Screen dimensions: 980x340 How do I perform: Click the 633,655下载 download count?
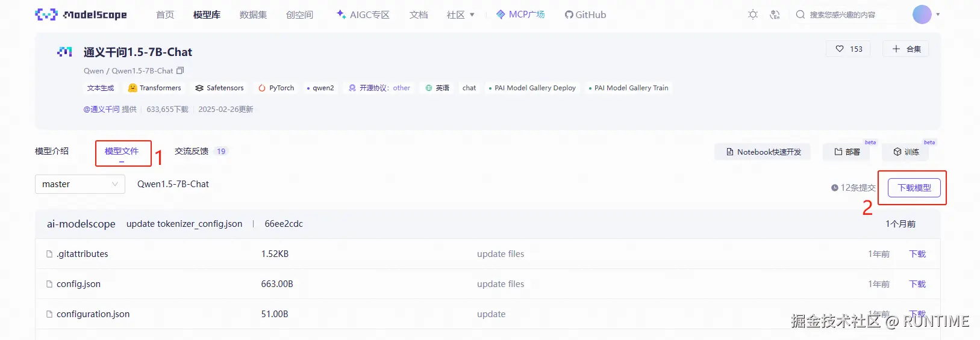coord(167,110)
